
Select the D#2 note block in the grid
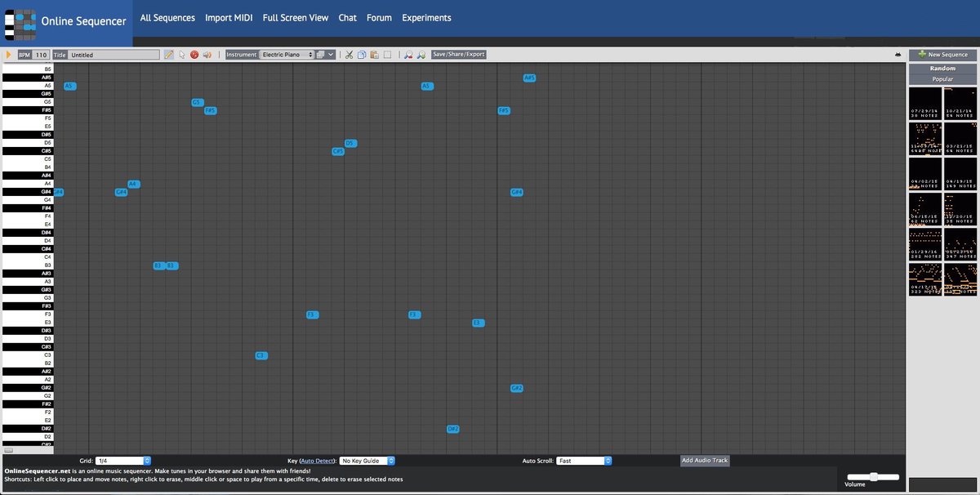(453, 429)
